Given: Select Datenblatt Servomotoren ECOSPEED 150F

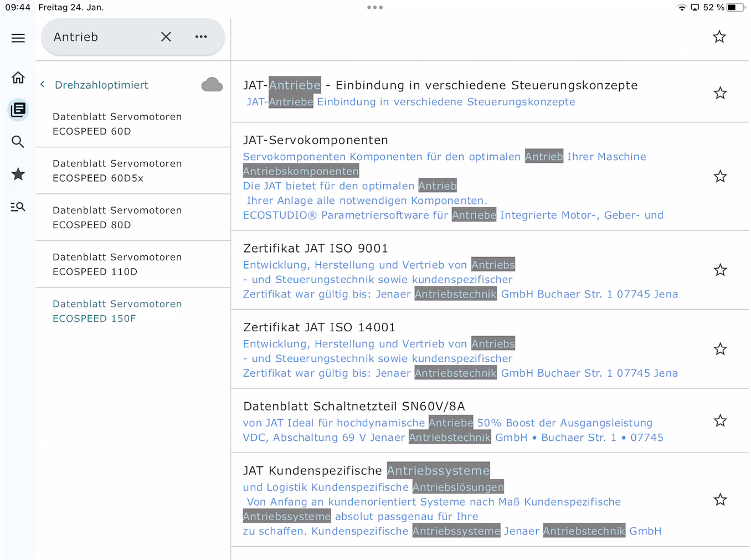Looking at the screenshot, I should [x=133, y=311].
